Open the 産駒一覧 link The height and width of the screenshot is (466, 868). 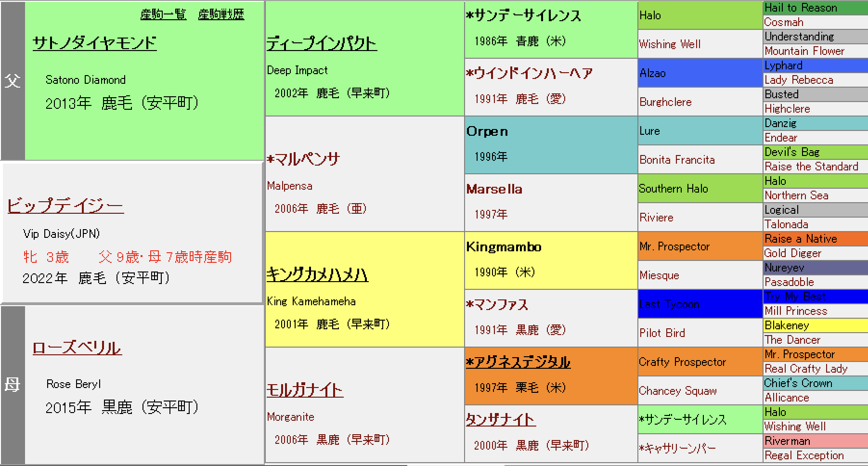[163, 14]
